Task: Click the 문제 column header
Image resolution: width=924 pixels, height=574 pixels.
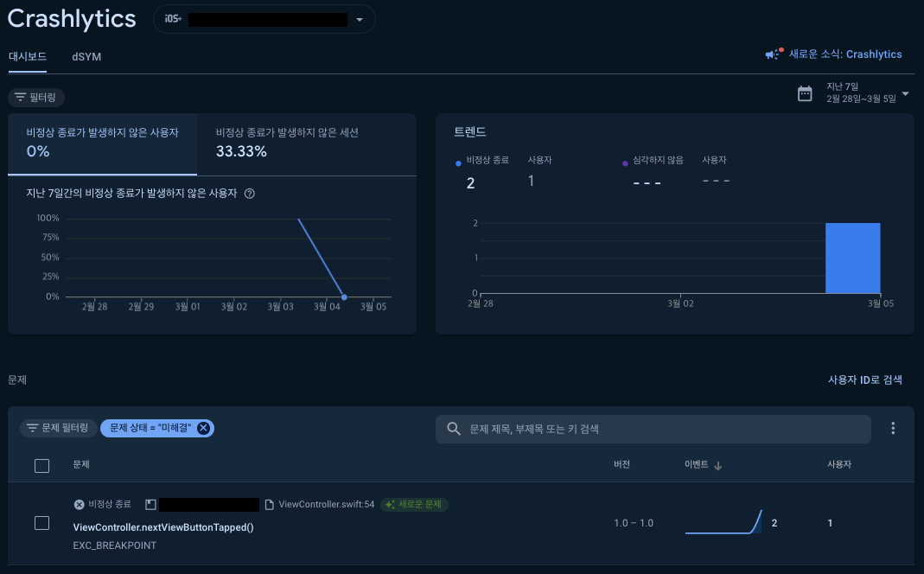Action: point(81,464)
